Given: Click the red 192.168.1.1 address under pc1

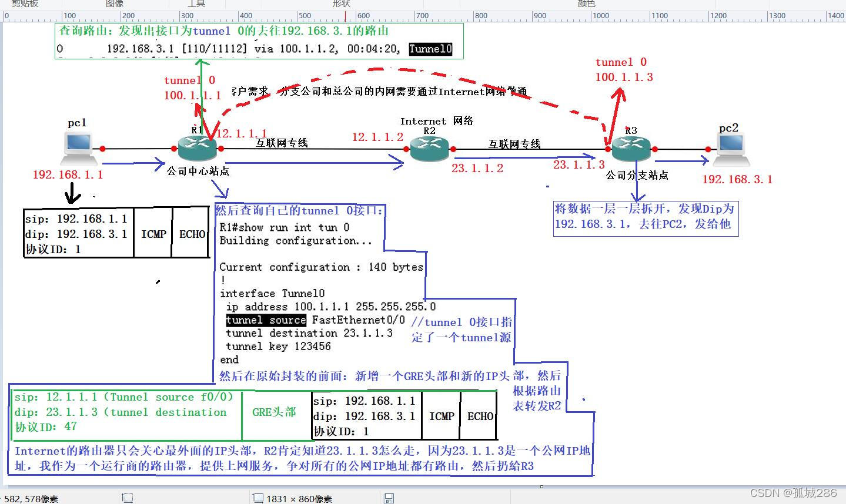Looking at the screenshot, I should click(x=68, y=174).
